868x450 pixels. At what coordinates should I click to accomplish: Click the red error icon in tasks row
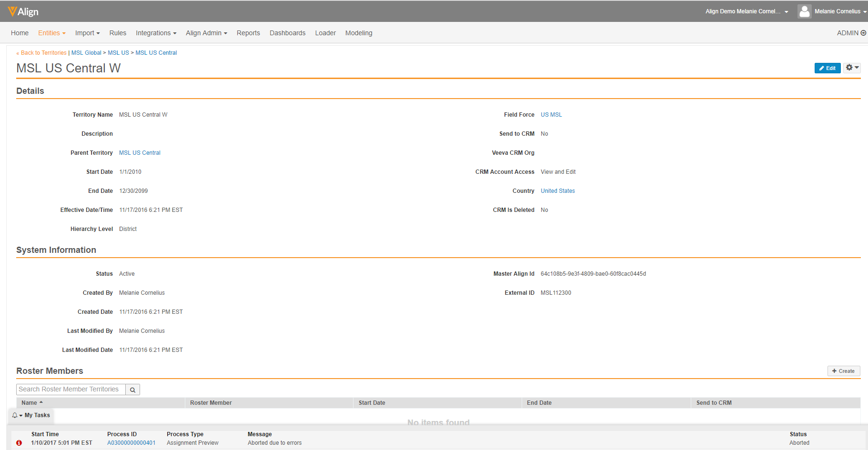pyautogui.click(x=19, y=443)
